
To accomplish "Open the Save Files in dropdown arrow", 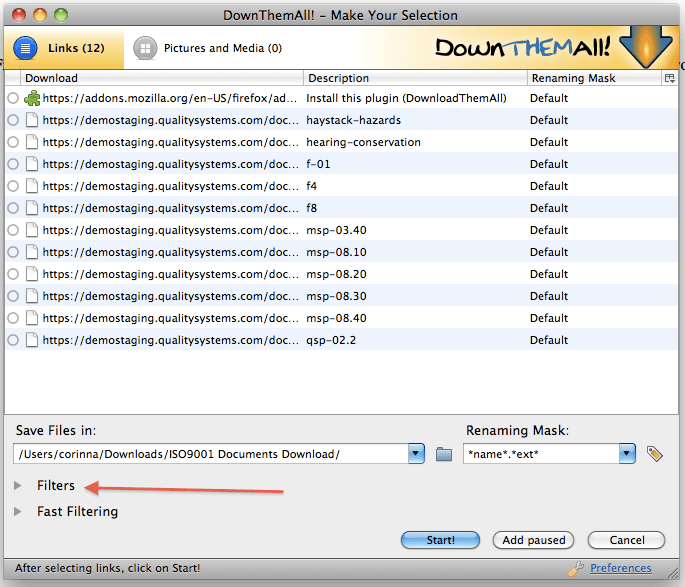I will click(416, 454).
